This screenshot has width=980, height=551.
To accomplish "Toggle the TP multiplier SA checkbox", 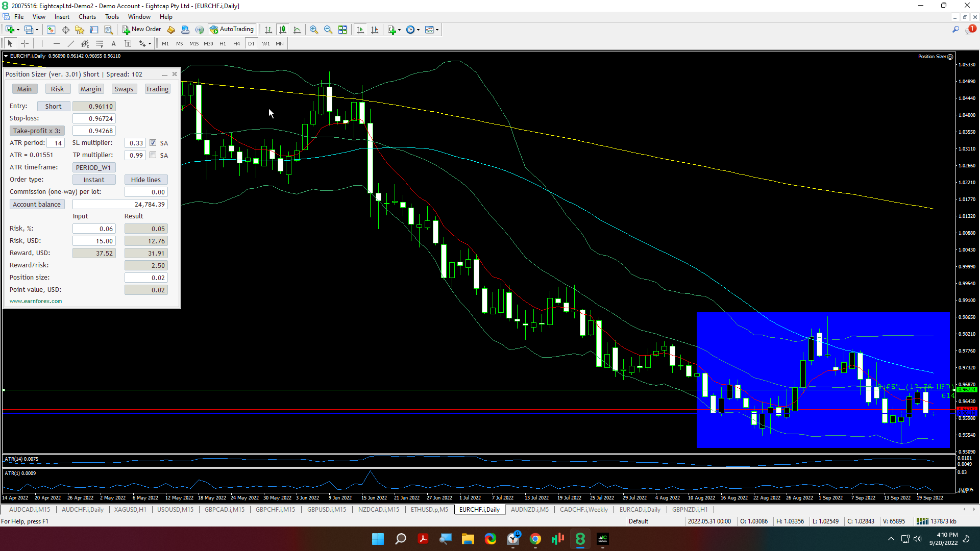I will pos(153,155).
